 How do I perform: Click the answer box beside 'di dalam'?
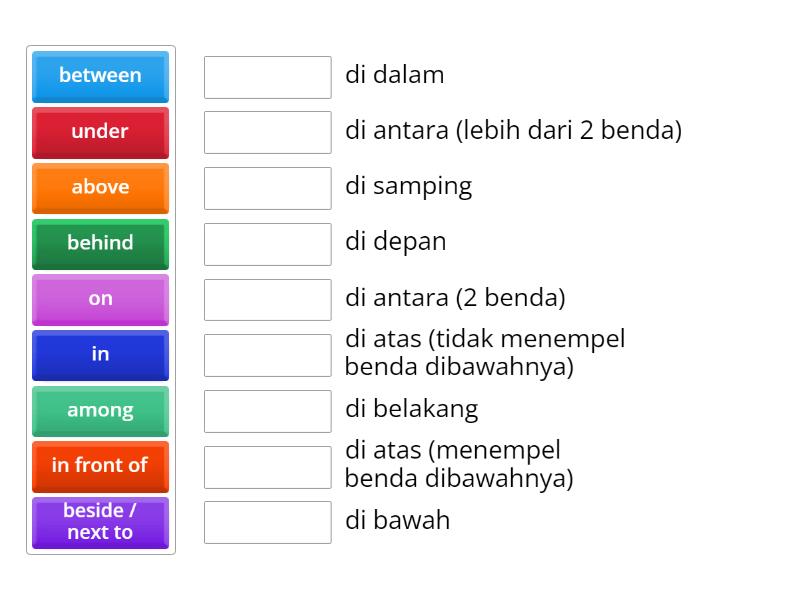(x=267, y=77)
